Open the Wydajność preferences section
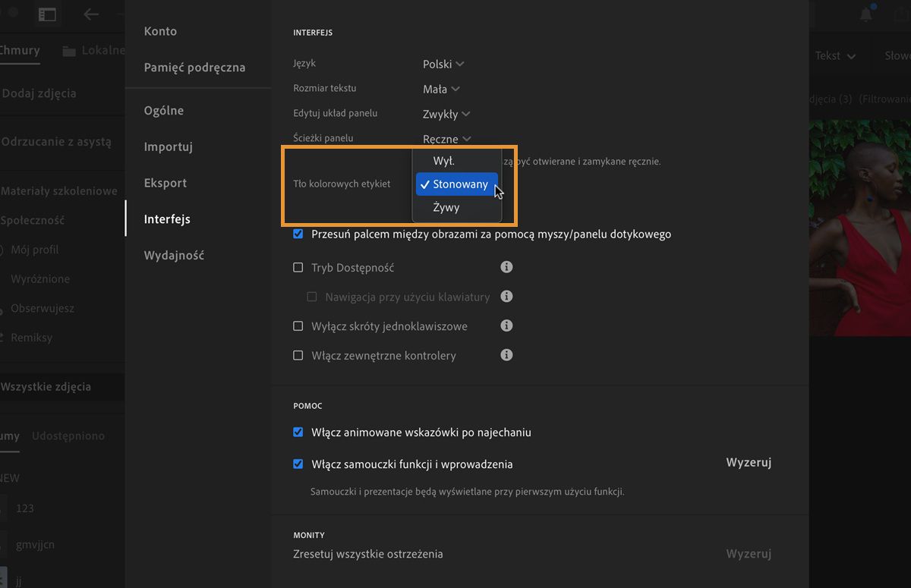 (174, 256)
